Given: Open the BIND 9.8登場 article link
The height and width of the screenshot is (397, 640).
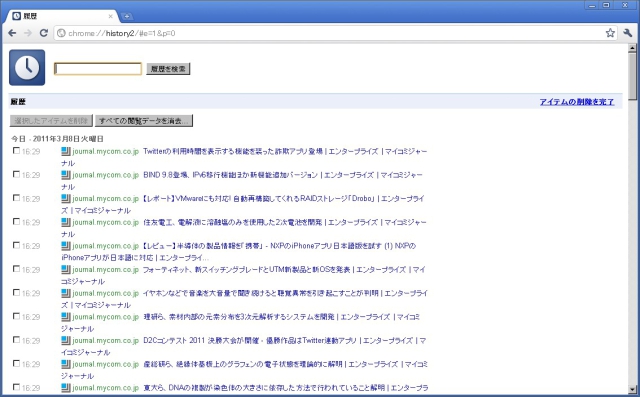Looking at the screenshot, I should [242, 181].
